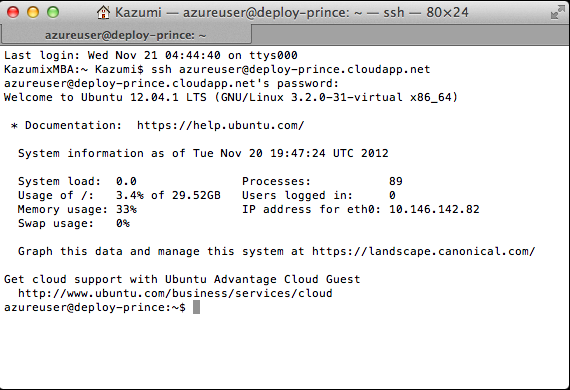Click the Last login line text
This screenshot has height=390, width=570.
point(150,55)
